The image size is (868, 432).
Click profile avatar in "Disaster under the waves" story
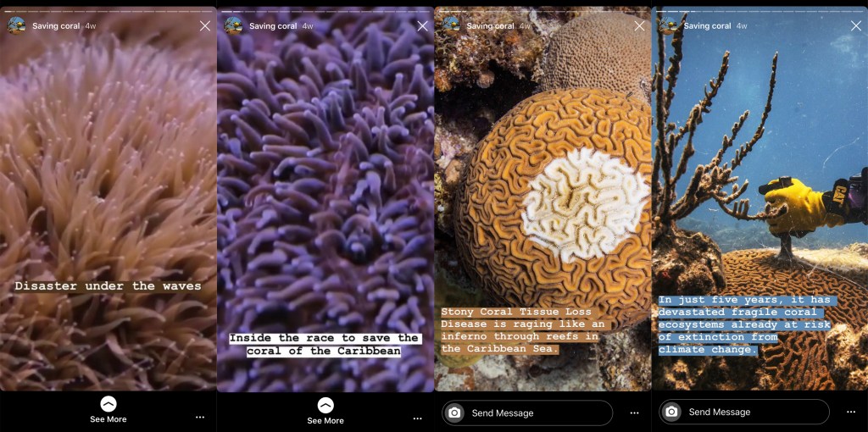(x=17, y=25)
